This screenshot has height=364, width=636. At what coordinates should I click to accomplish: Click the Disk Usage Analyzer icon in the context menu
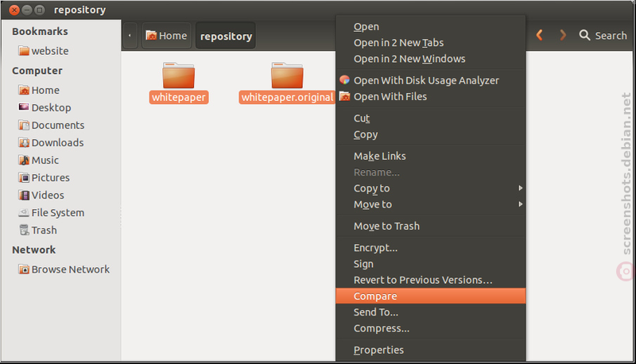345,79
